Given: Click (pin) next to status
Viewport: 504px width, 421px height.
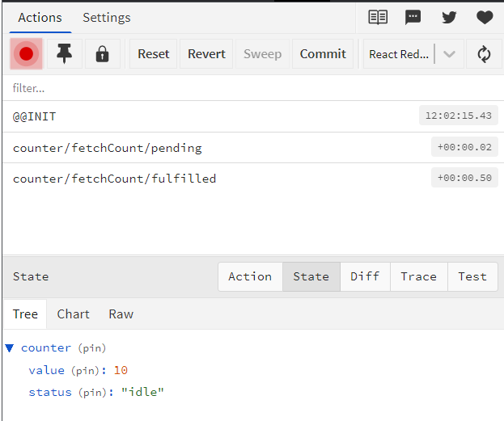Looking at the screenshot, I should 92,393.
